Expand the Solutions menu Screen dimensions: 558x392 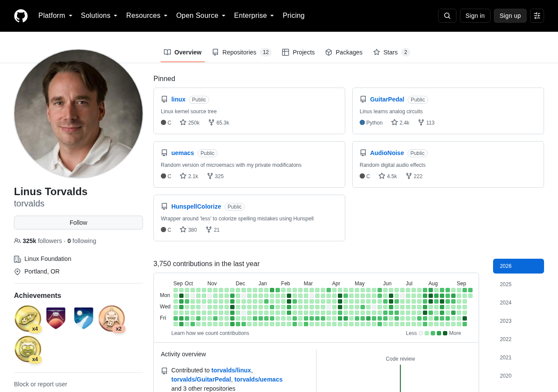[x=99, y=16]
